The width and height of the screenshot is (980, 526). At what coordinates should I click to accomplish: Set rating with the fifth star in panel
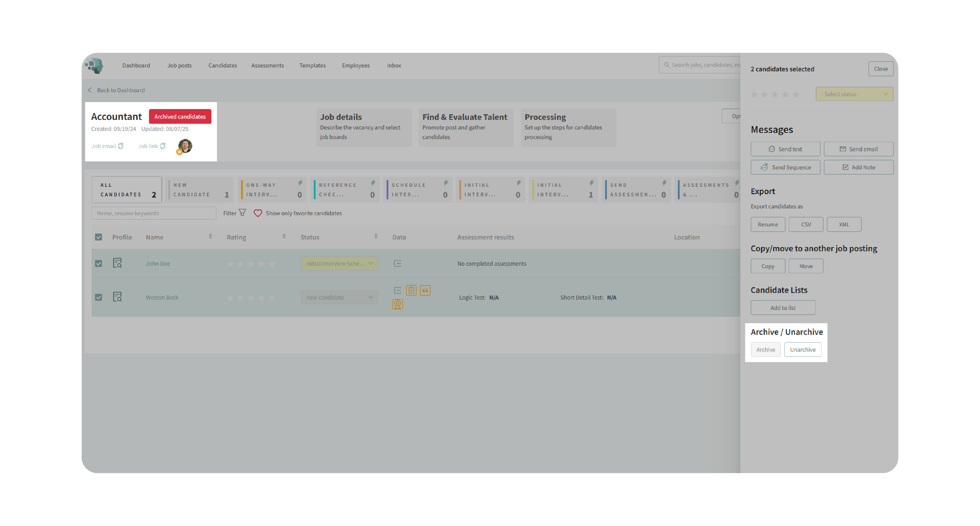796,94
